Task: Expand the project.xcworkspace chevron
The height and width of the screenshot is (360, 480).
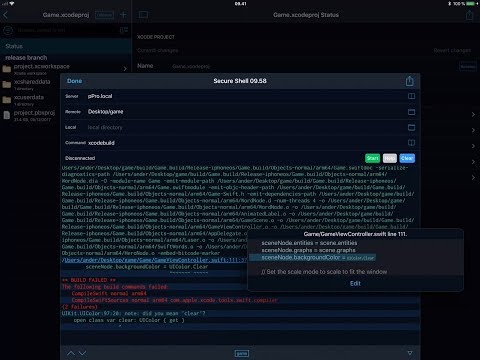Action: 125,69
